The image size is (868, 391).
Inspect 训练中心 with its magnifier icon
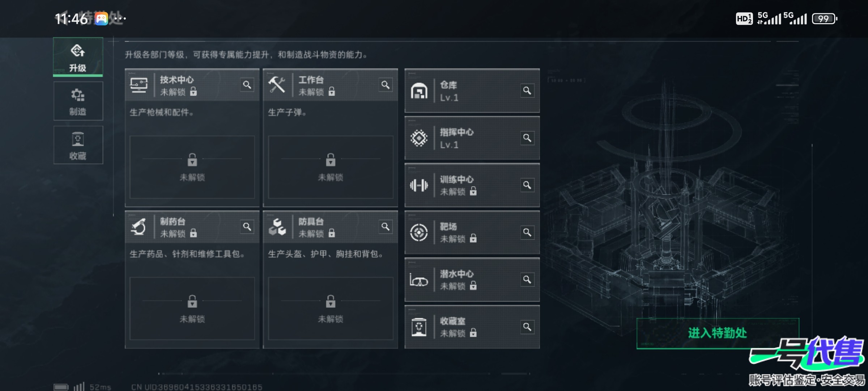527,185
